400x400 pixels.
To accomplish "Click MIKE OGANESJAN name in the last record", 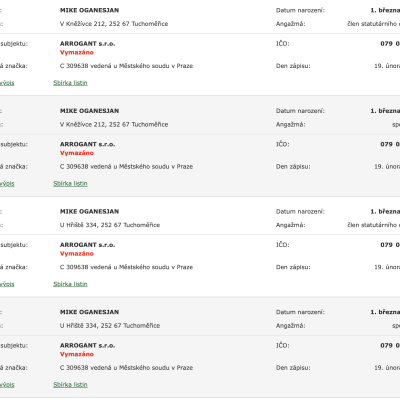I will (89, 312).
